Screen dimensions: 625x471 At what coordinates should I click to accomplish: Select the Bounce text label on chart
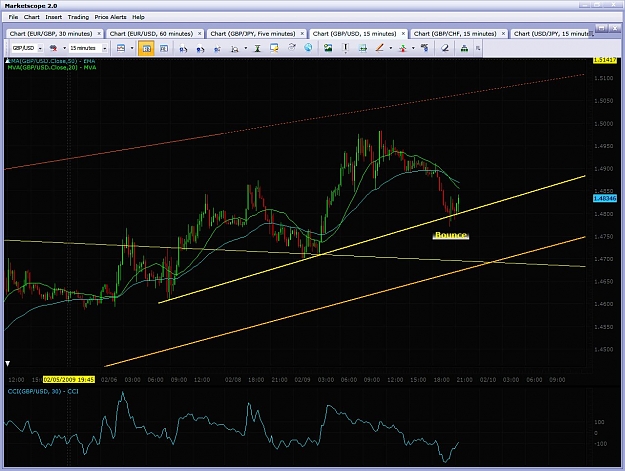click(x=451, y=235)
